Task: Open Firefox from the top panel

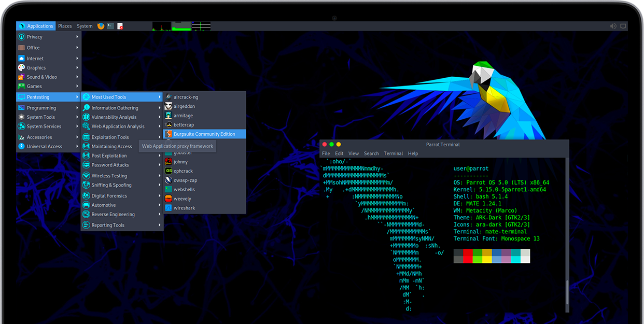Action: coord(101,26)
